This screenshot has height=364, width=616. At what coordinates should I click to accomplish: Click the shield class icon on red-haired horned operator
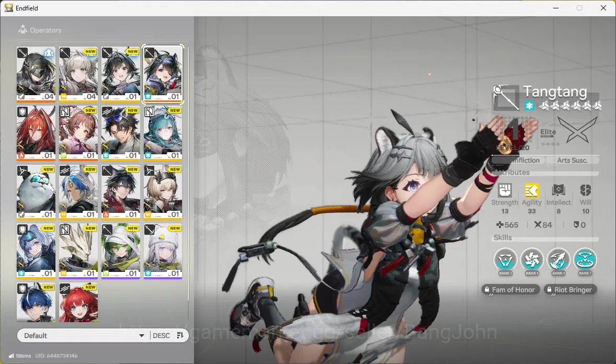[x=22, y=111]
